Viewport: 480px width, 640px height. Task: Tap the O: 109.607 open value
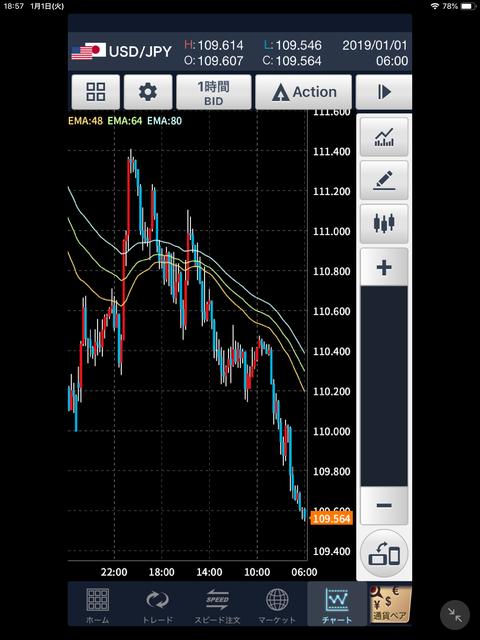213,61
